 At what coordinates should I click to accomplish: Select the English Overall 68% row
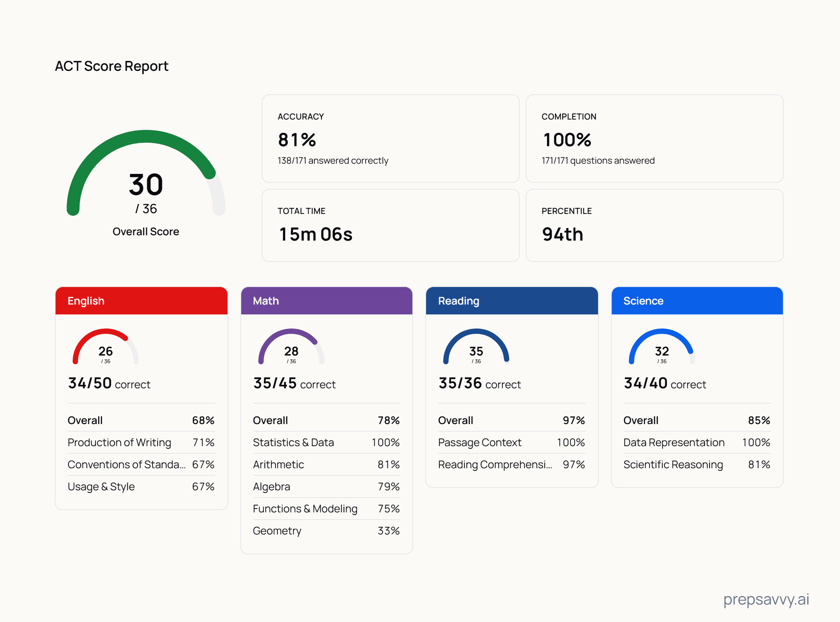point(142,420)
